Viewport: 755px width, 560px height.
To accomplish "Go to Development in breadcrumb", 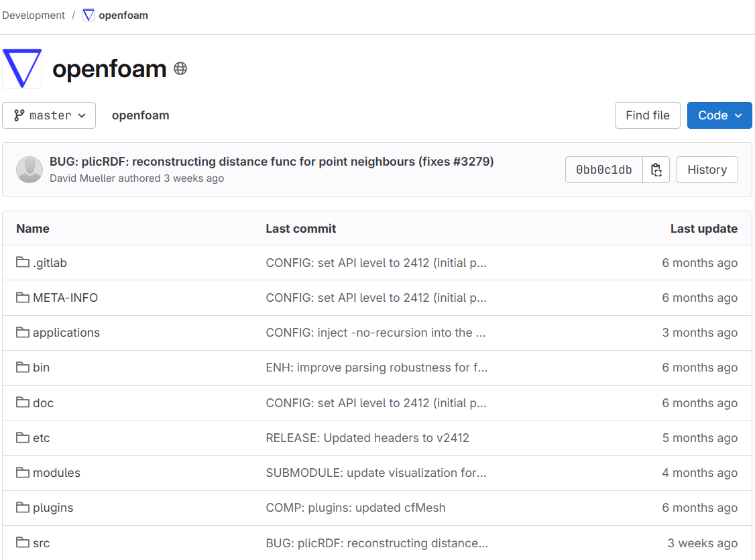I will (34, 15).
